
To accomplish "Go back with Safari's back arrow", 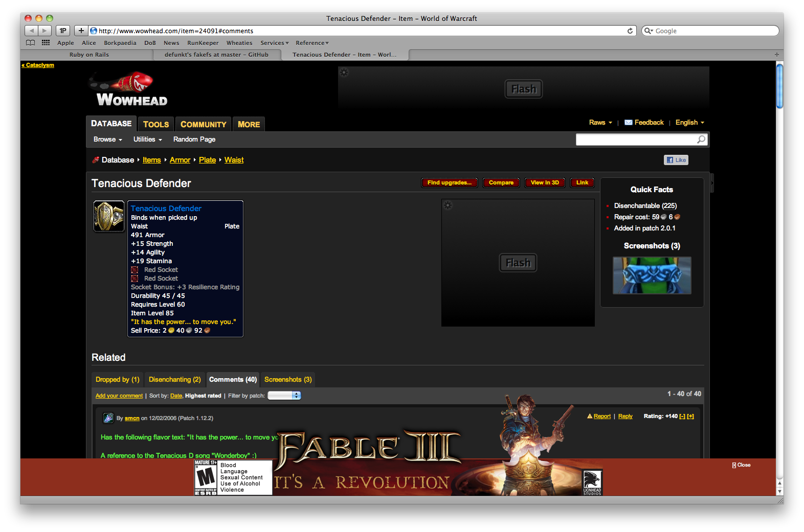I will point(31,31).
